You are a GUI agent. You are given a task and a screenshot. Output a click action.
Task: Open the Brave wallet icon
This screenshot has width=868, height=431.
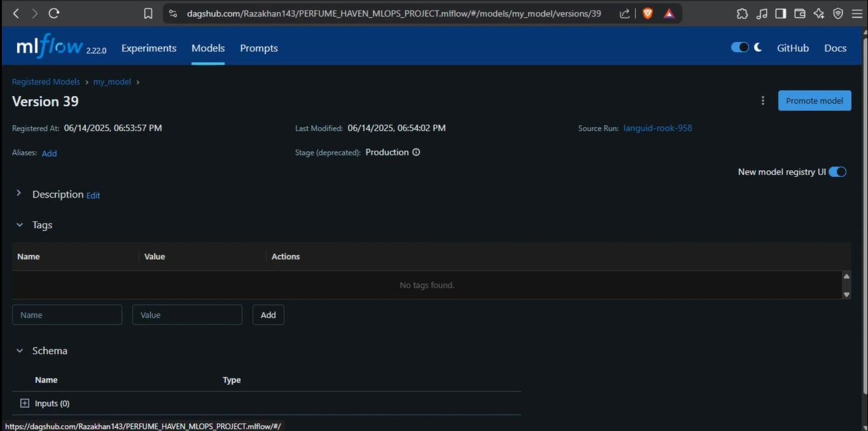tap(800, 13)
